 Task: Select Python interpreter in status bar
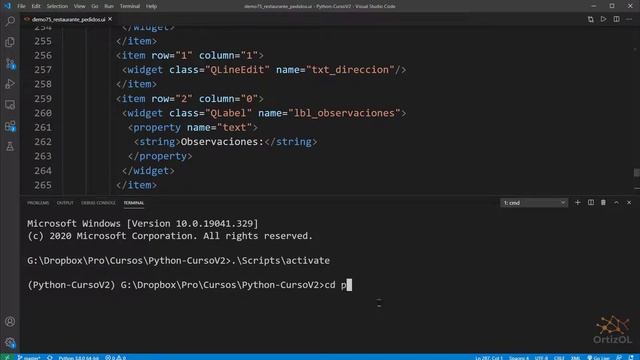tap(79, 358)
